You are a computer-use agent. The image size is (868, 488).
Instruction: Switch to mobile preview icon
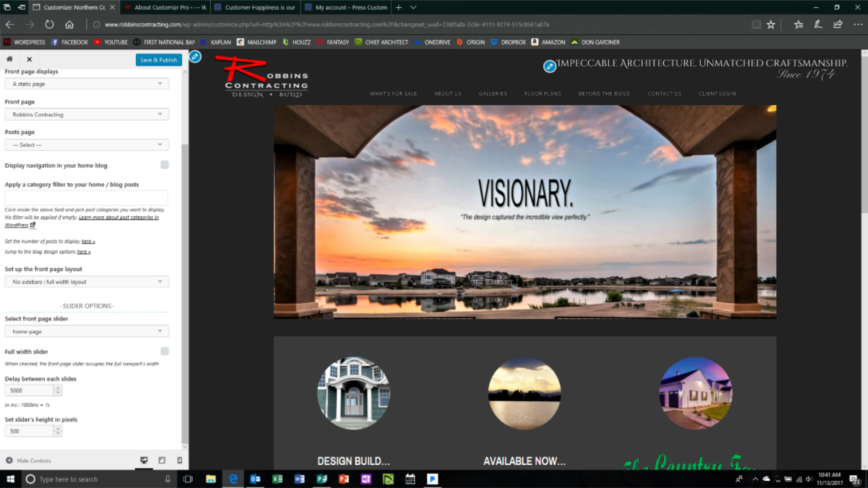[x=180, y=460]
